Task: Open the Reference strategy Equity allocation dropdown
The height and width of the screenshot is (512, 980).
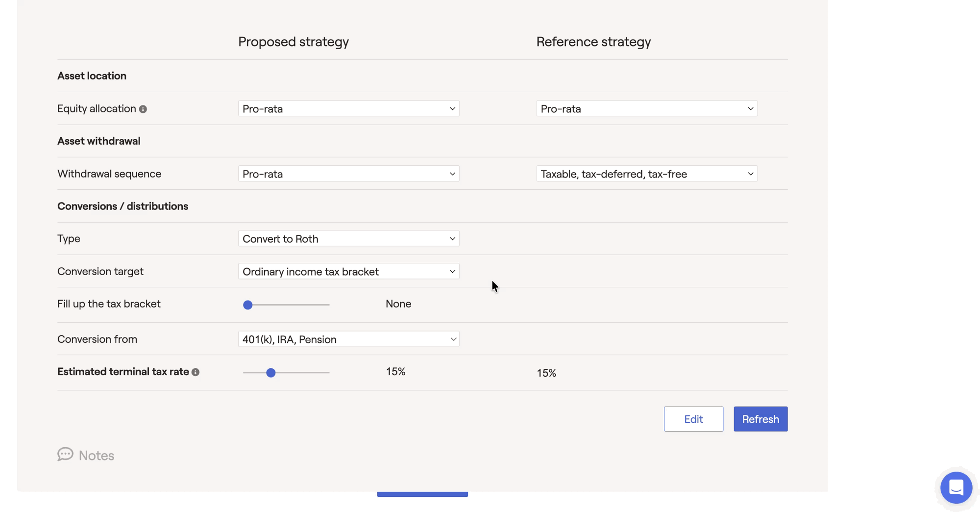Action: click(646, 108)
